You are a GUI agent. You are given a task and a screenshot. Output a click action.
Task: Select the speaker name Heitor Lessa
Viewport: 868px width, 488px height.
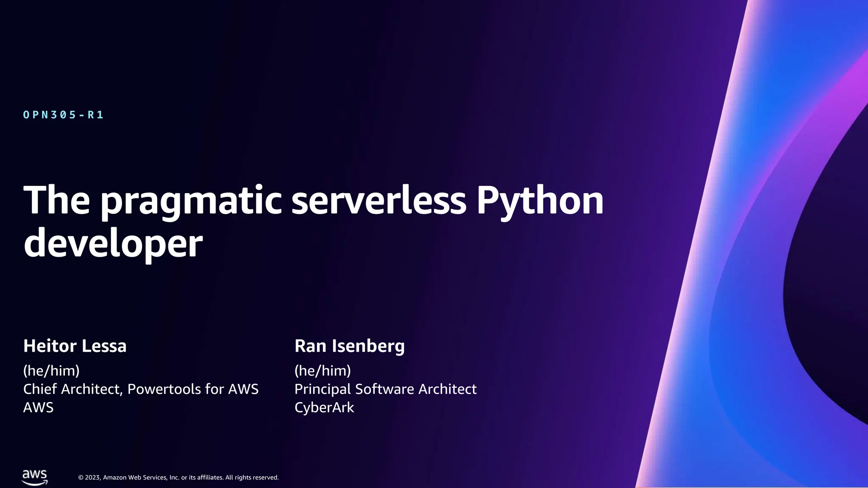click(75, 346)
